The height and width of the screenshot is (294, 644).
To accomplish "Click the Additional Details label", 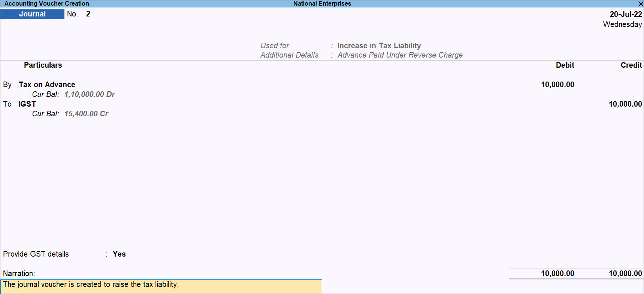I will pyautogui.click(x=290, y=55).
